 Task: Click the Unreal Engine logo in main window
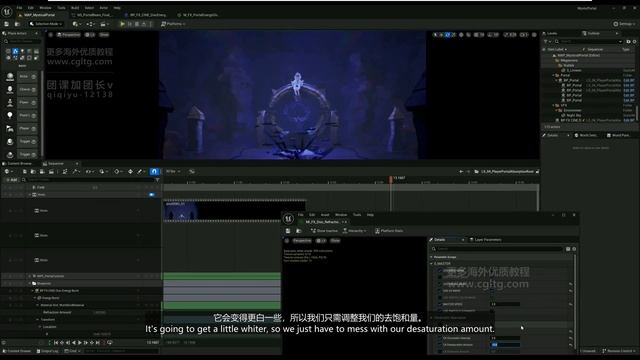(7, 12)
